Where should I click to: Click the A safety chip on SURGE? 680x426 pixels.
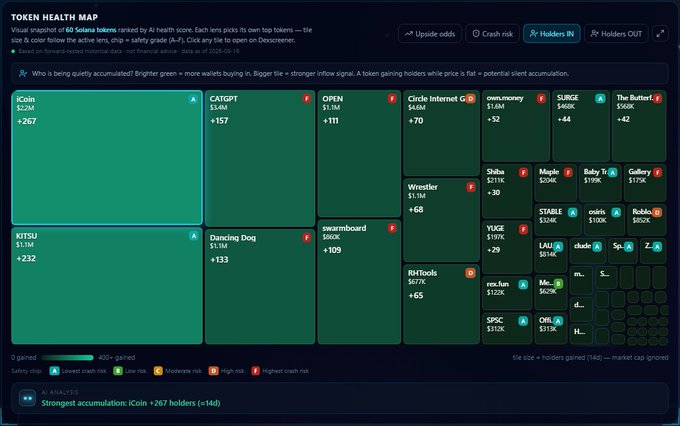600,99
